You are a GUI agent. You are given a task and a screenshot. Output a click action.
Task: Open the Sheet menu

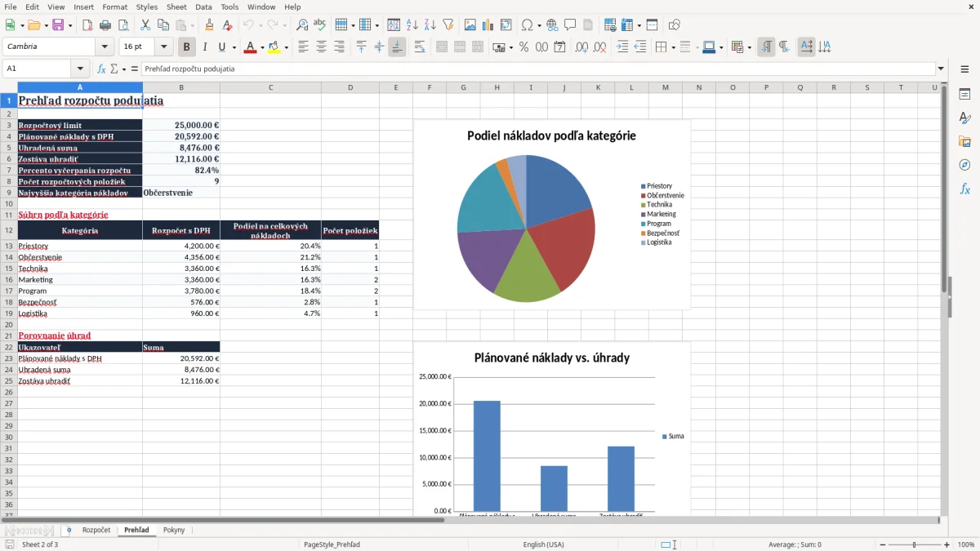click(176, 7)
